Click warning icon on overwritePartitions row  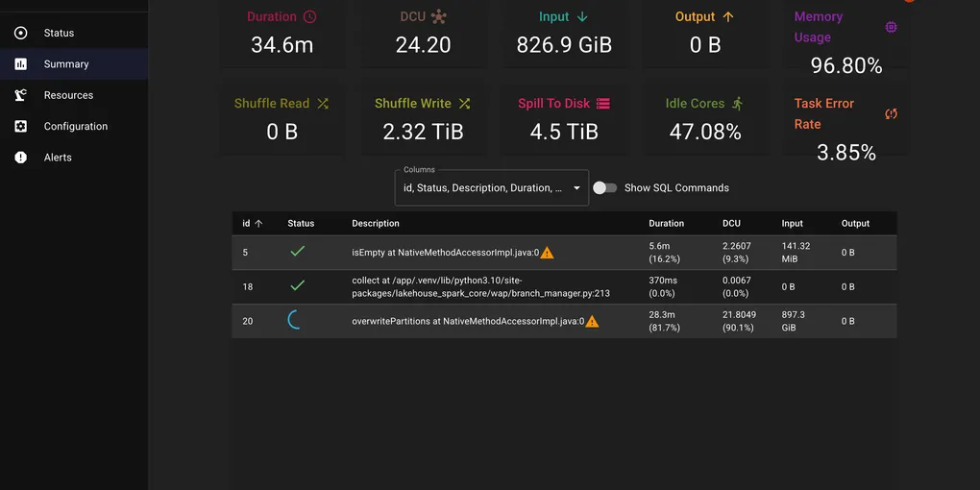(x=592, y=321)
